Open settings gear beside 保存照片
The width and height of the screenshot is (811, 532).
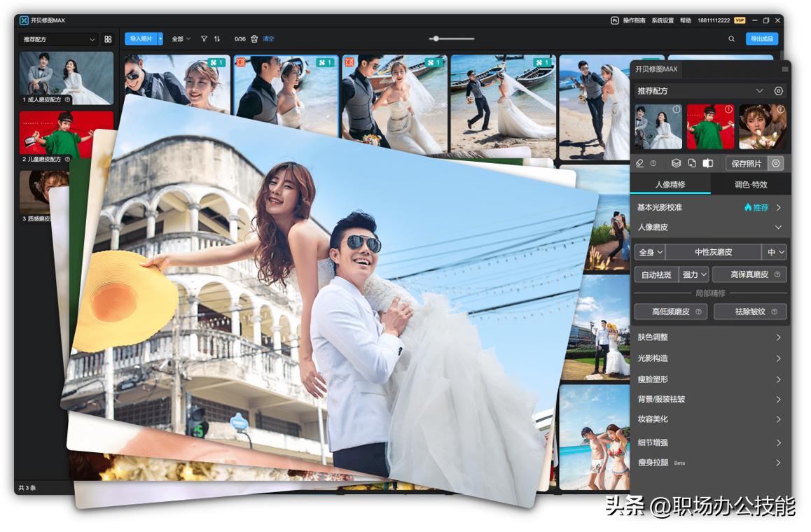[775, 163]
